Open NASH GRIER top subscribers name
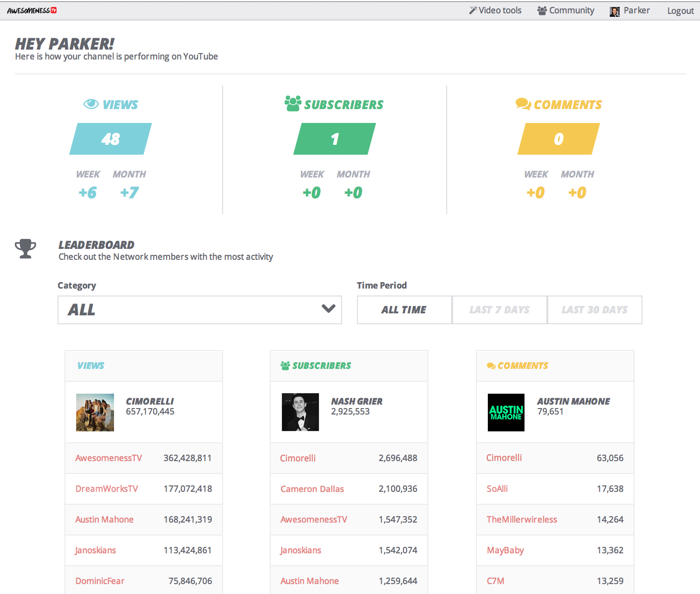The image size is (700, 594). point(357,401)
